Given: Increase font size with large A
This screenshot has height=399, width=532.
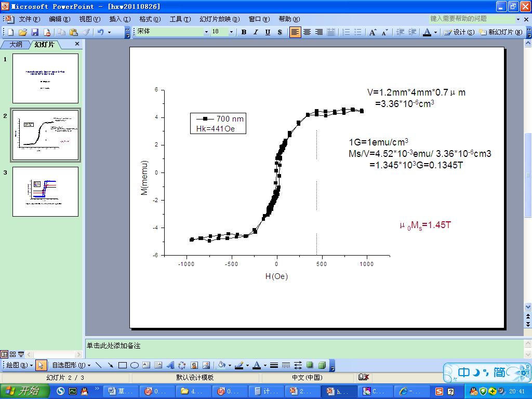Looking at the screenshot, I should 373,32.
